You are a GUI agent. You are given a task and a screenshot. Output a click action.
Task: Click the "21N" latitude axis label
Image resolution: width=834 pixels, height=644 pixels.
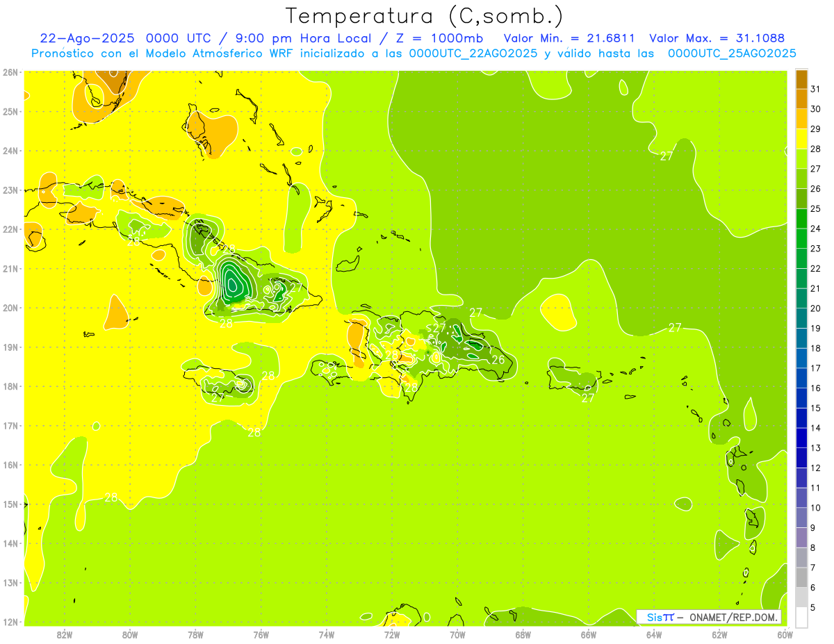click(10, 268)
